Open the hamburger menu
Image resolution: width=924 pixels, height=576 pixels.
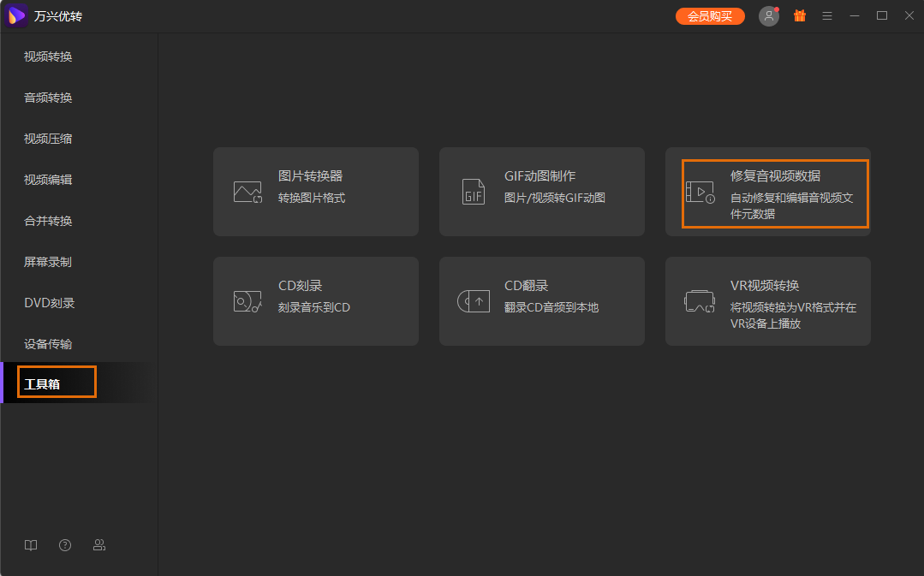coord(826,15)
